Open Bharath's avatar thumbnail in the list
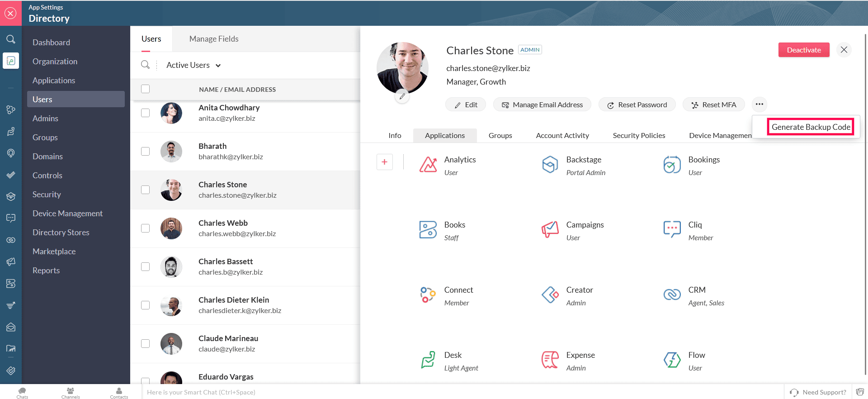 click(x=171, y=152)
